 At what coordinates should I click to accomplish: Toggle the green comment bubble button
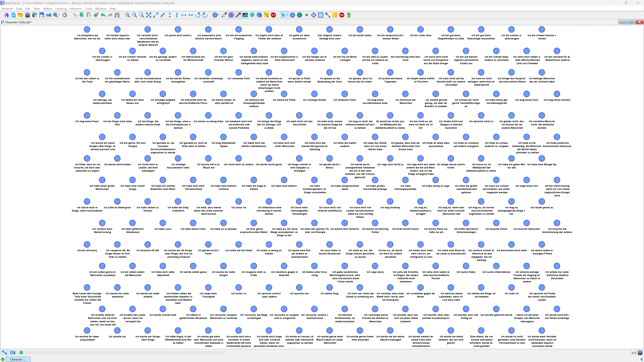252,15
